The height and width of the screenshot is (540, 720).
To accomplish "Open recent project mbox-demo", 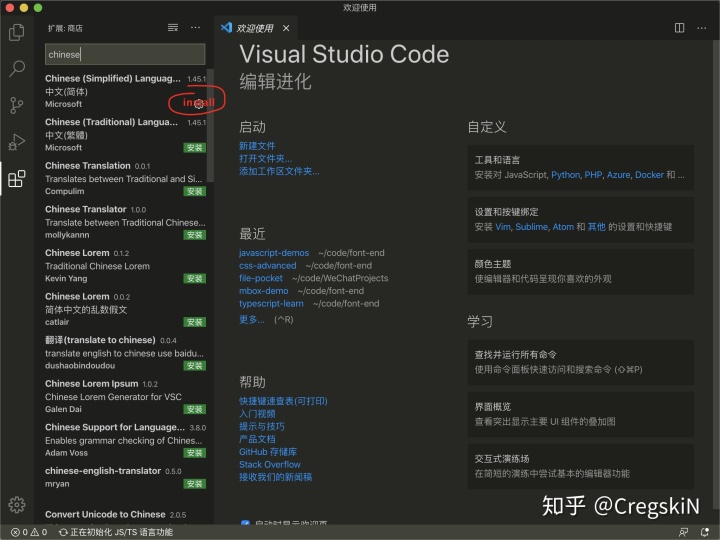I will [x=264, y=291].
